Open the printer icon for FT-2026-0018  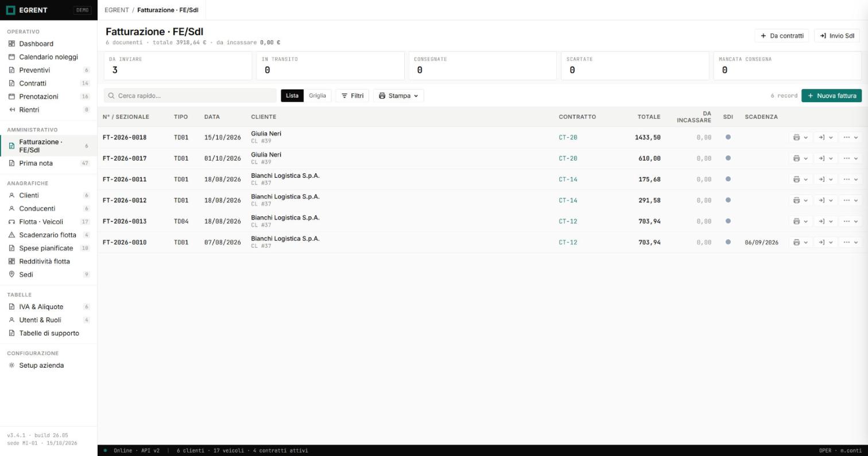[796, 138]
